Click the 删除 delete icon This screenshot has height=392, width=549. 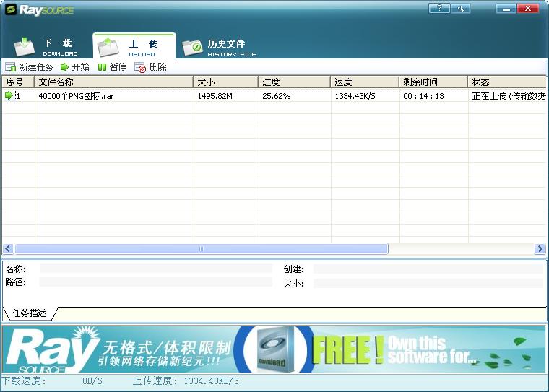(x=140, y=67)
